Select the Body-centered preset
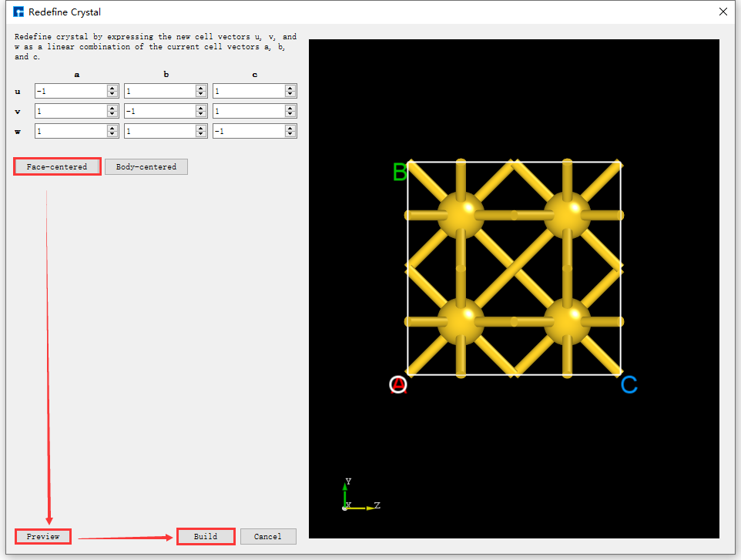Viewport: 741px width, 560px height. pyautogui.click(x=146, y=166)
